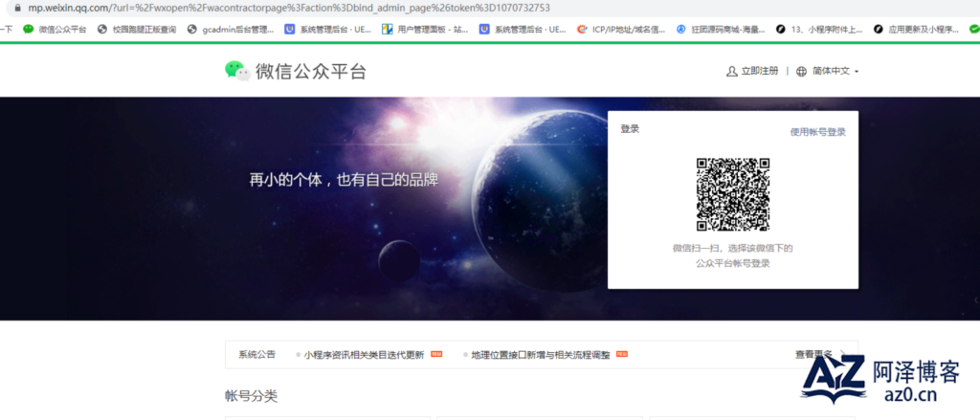The image size is (980, 420).
Task: Open the ICP/IP地址/域名信息 bookmark
Action: [621, 29]
